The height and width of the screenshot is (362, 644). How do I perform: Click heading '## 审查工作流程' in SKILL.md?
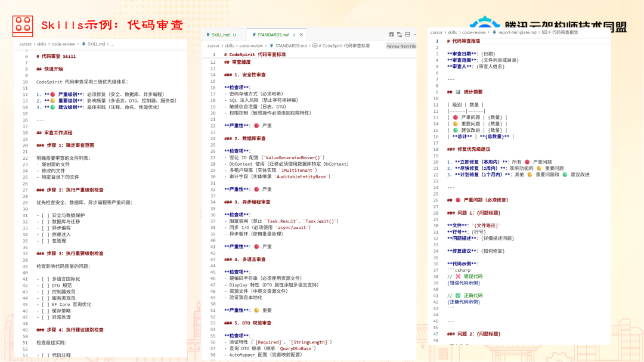tap(54, 133)
